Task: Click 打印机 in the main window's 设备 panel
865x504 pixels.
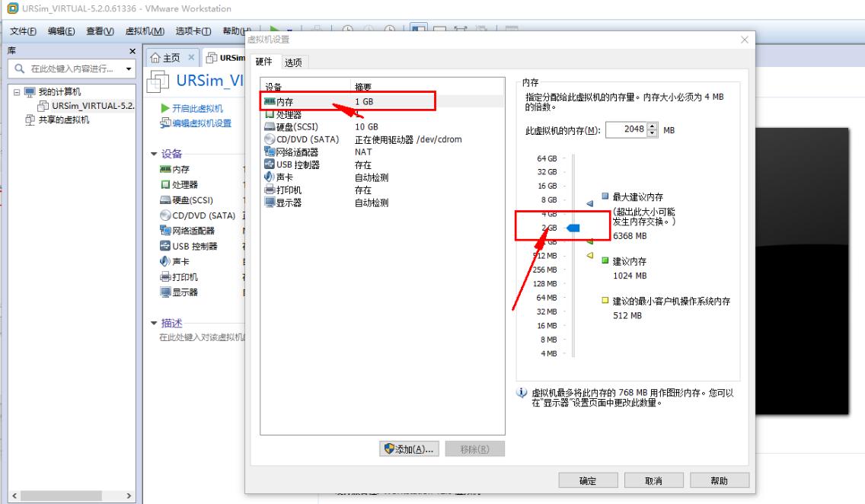Action: click(179, 277)
